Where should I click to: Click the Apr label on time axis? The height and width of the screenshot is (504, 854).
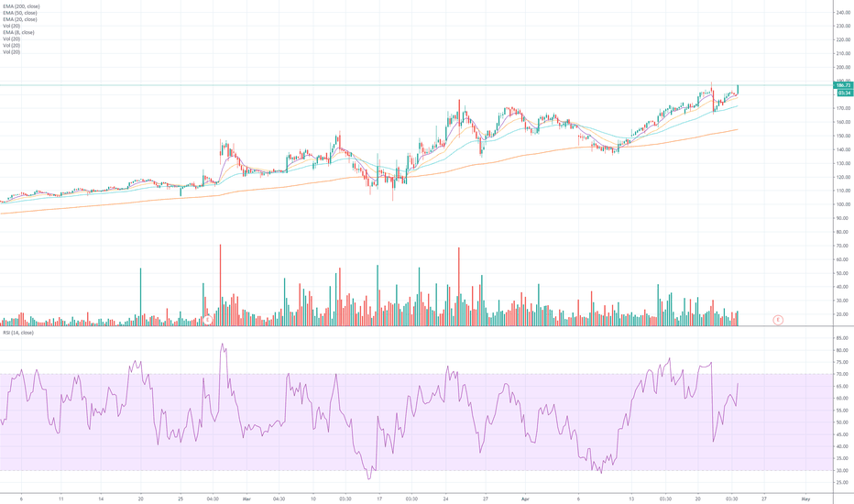[526, 499]
